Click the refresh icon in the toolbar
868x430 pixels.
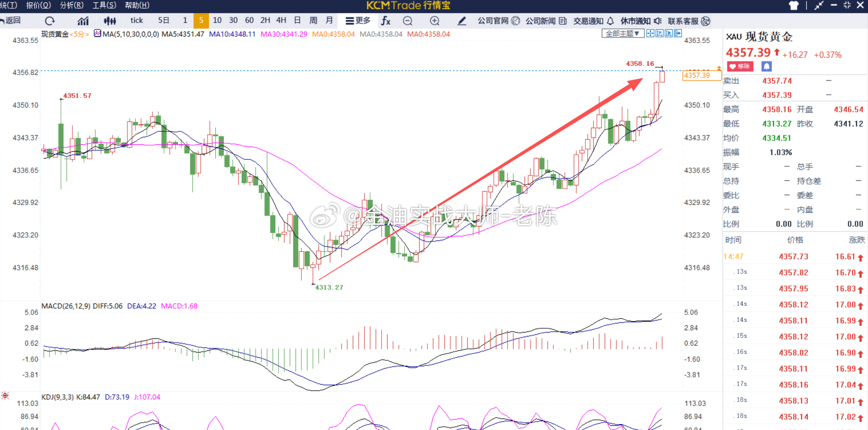coord(50,21)
